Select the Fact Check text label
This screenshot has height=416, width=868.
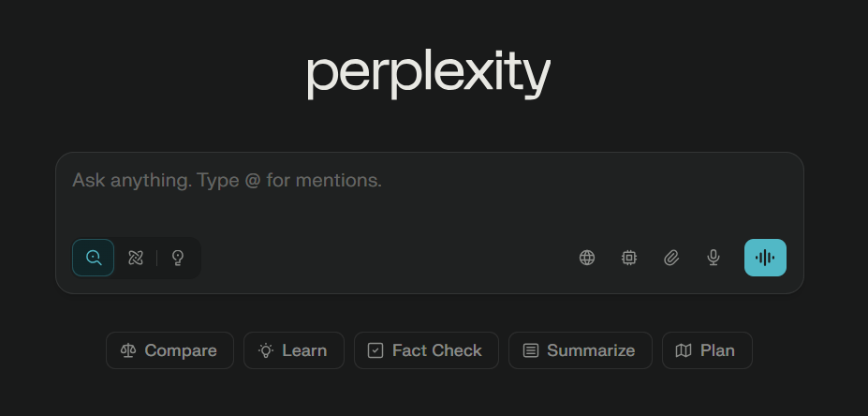(436, 350)
